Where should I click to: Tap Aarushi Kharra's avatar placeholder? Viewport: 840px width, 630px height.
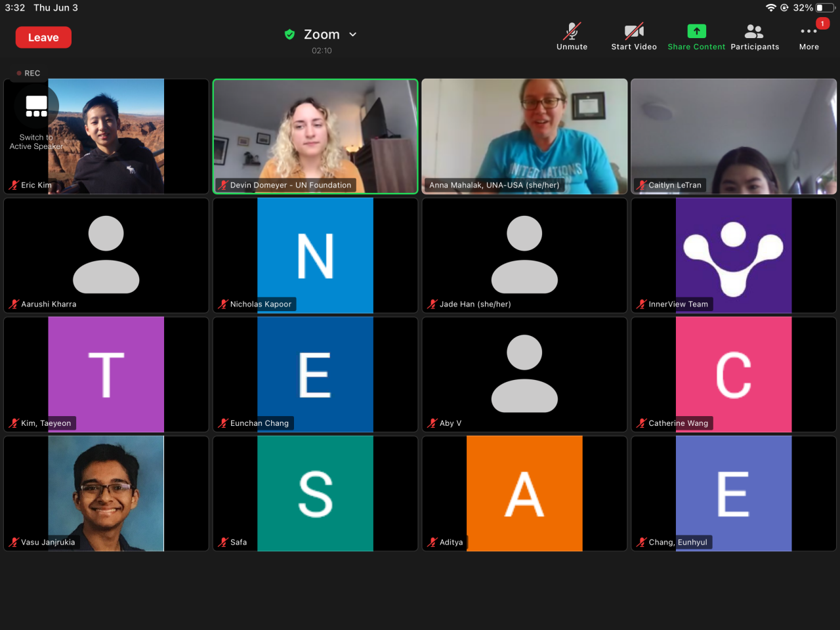[x=106, y=255]
